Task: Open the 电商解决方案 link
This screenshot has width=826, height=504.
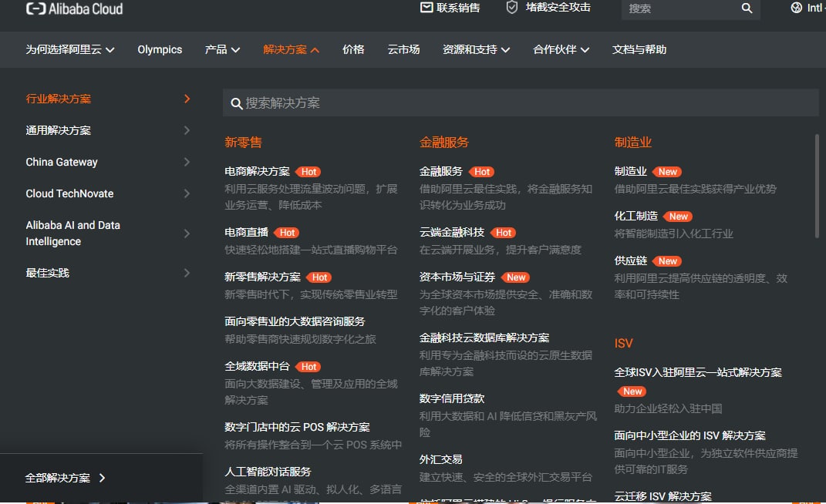Action: click(x=257, y=171)
